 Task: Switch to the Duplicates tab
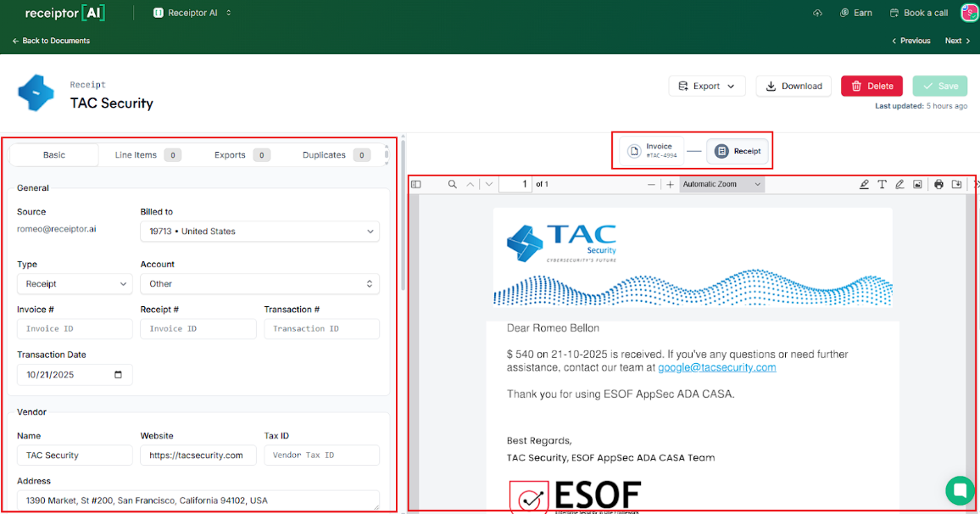click(x=336, y=155)
